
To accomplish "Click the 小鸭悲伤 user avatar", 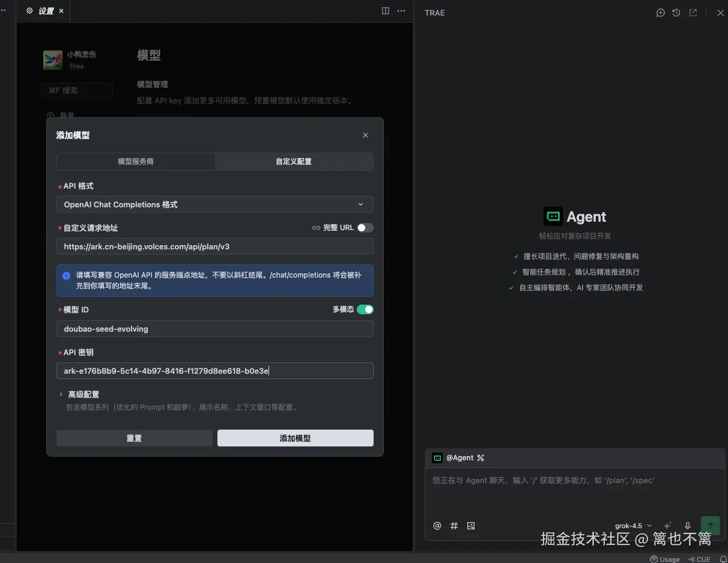I will (x=53, y=60).
